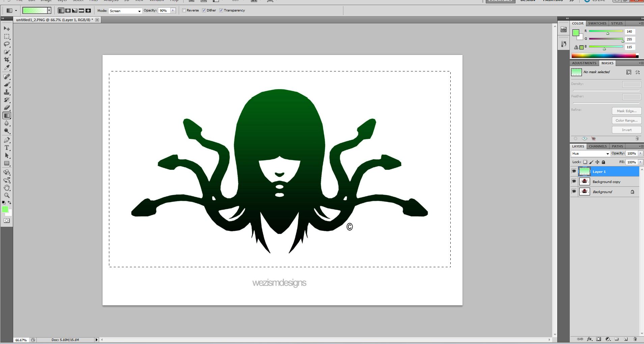Select the Hand tool
The width and height of the screenshot is (644, 344).
(7, 188)
